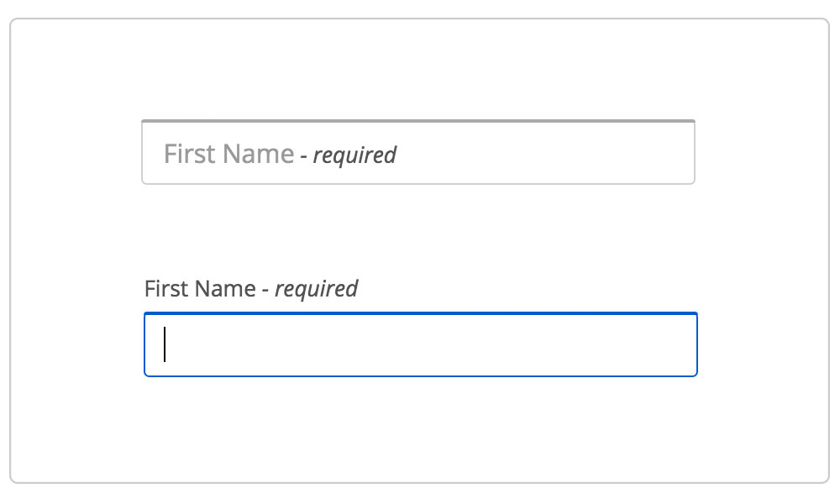The width and height of the screenshot is (840, 504).
Task: Click blank card area left of the fields
Action: click(75, 252)
